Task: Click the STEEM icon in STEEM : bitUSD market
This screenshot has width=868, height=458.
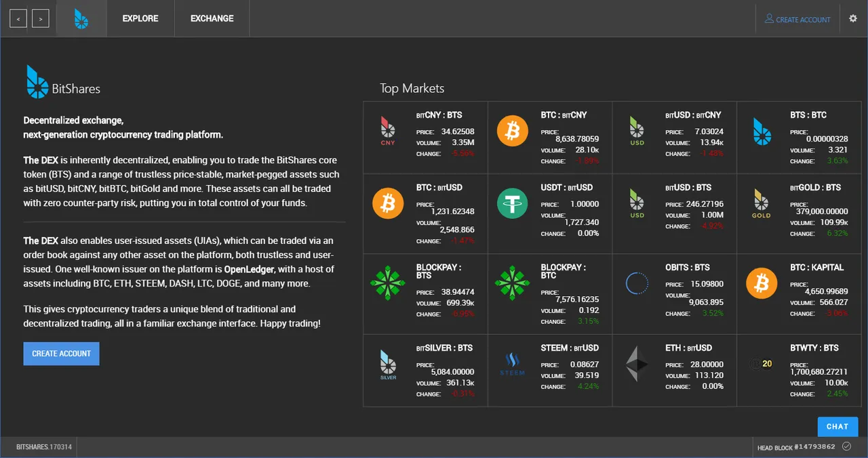Action: coord(513,364)
